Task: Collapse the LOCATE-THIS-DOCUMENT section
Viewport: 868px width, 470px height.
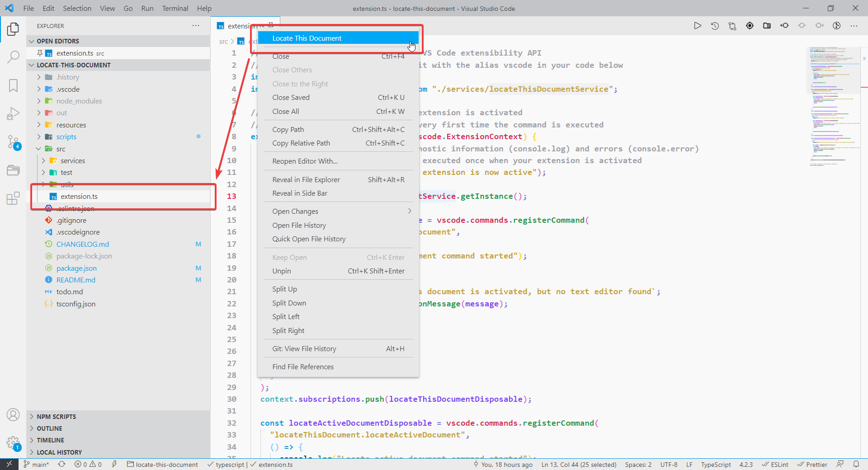Action: tap(118, 65)
